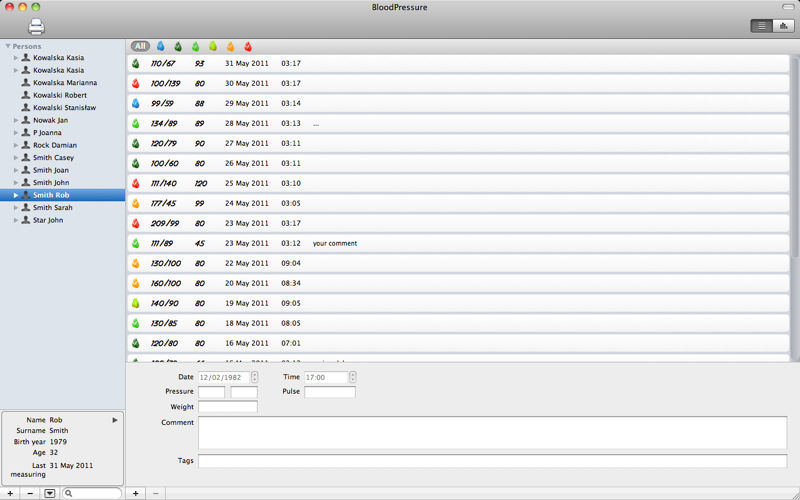Filter measurements by the blue drop icon
Viewport: 800px width, 500px height.
click(x=160, y=46)
